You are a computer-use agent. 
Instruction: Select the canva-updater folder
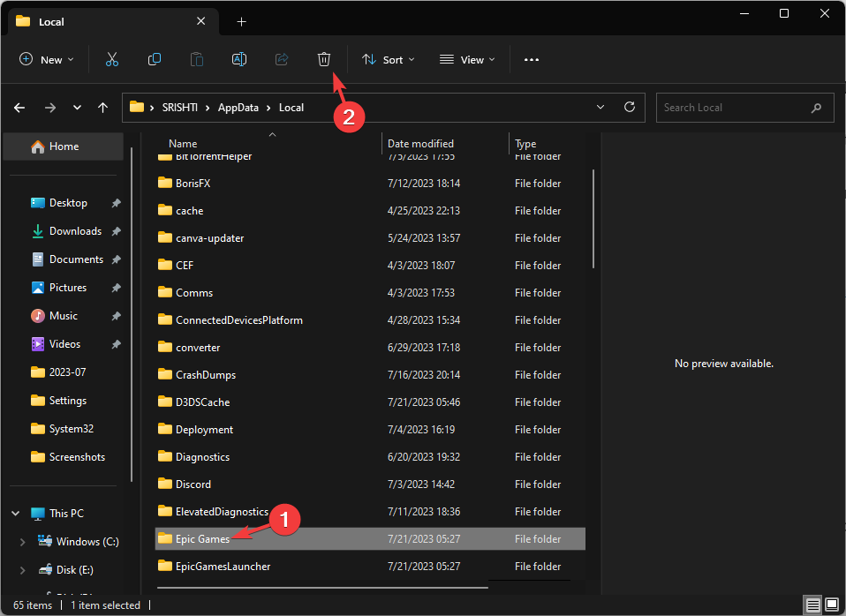tap(370, 238)
